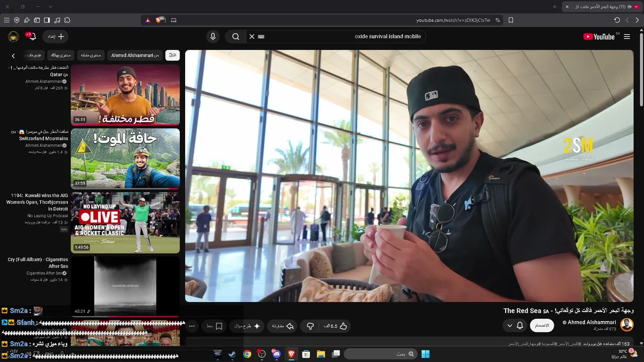Open the tab search dropdown arrow
The image size is (644, 362).
point(50,7)
